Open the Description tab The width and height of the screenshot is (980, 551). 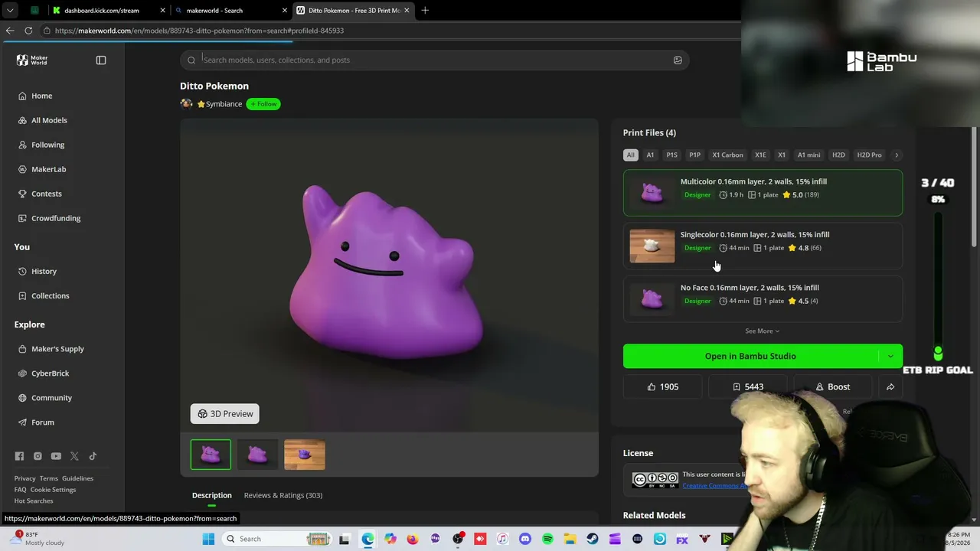(x=211, y=495)
